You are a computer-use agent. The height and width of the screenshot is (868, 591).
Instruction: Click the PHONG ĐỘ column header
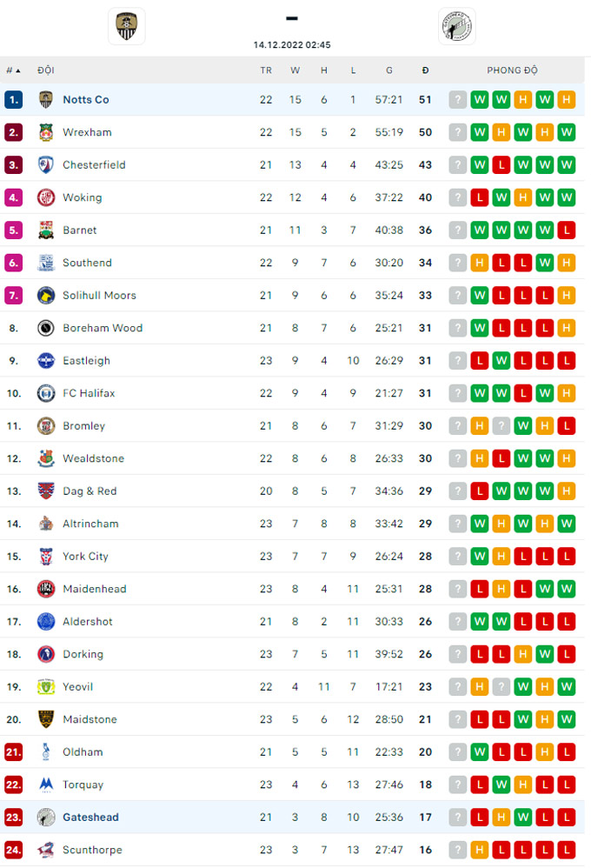point(512,70)
